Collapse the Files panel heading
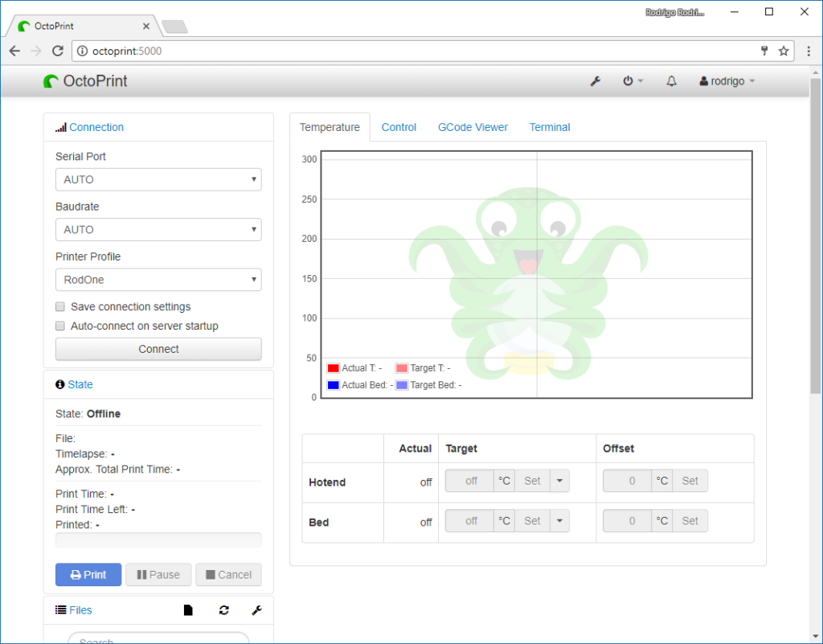 click(80, 610)
